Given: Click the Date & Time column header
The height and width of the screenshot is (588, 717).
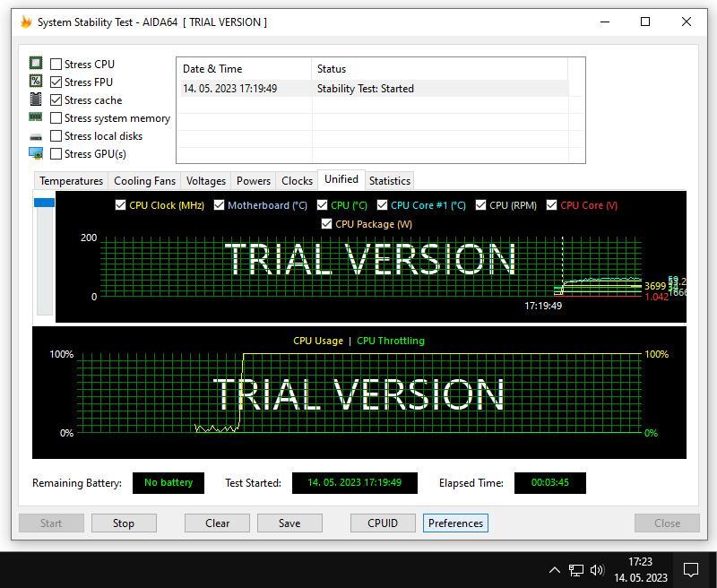Looking at the screenshot, I should (x=244, y=69).
